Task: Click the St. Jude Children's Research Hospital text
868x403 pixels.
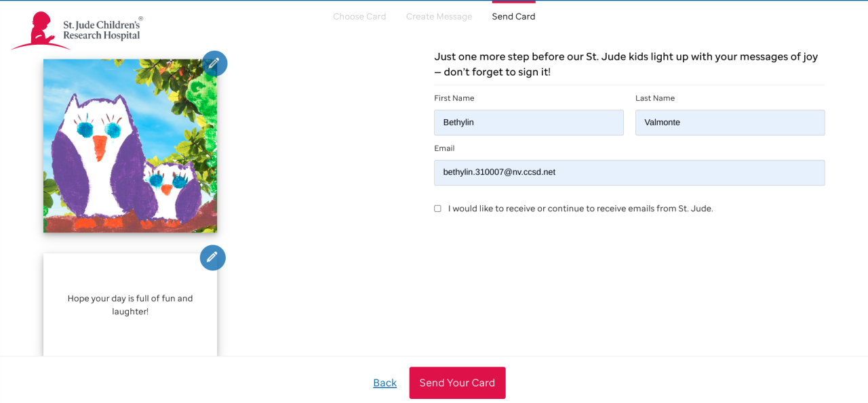Action: pos(102,30)
